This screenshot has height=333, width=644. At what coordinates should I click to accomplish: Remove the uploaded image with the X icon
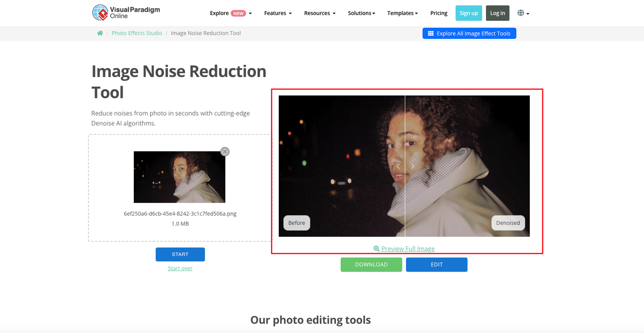tap(225, 152)
